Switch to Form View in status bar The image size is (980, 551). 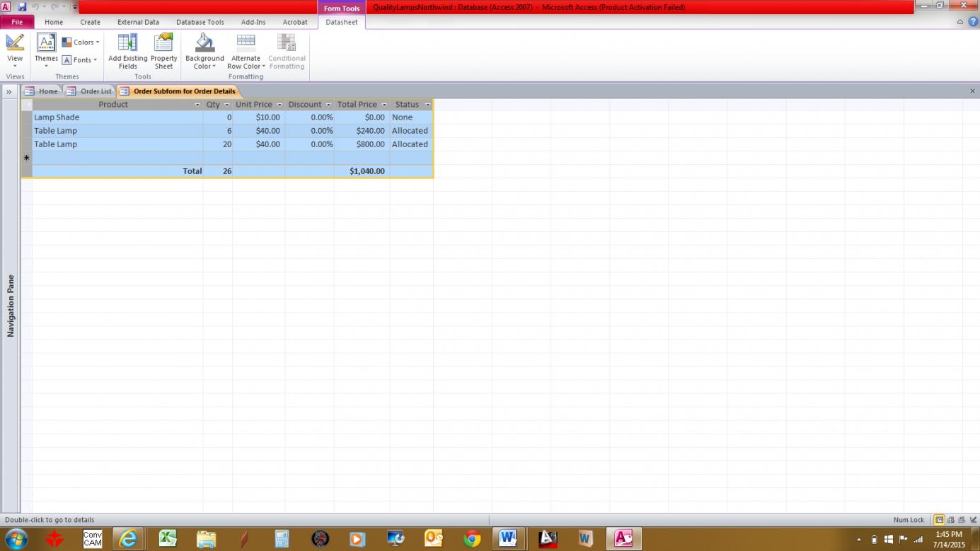pos(940,520)
